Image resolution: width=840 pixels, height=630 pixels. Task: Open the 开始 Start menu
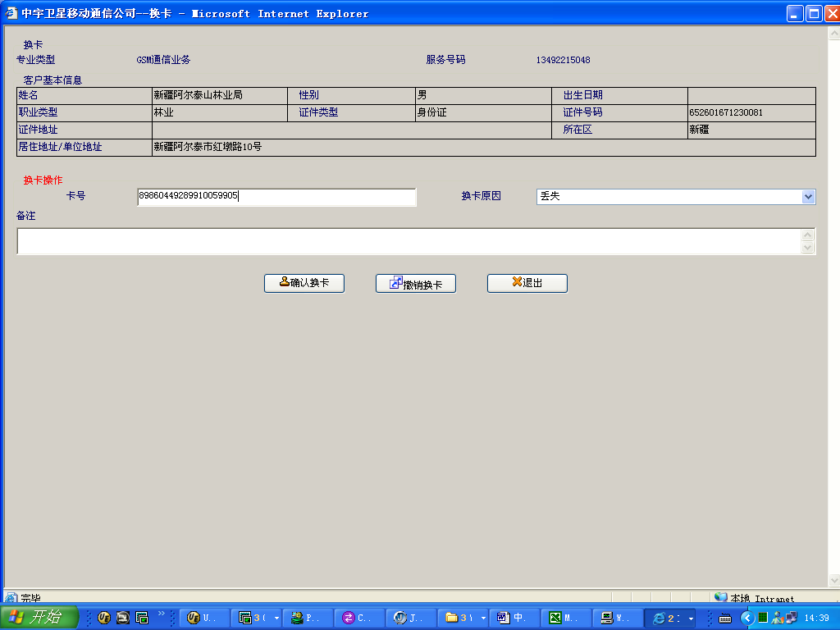[39, 618]
